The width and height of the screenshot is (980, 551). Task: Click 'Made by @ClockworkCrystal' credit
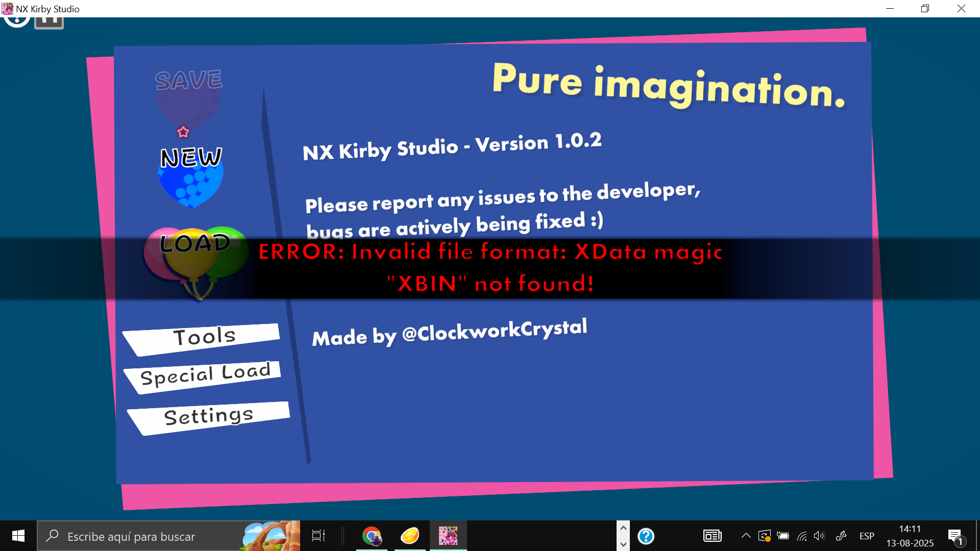pos(450,332)
